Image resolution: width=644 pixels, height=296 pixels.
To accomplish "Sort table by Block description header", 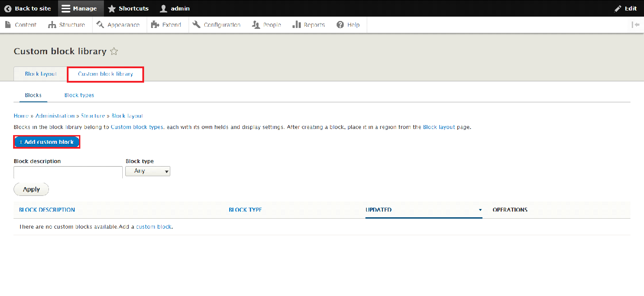I will point(47,210).
